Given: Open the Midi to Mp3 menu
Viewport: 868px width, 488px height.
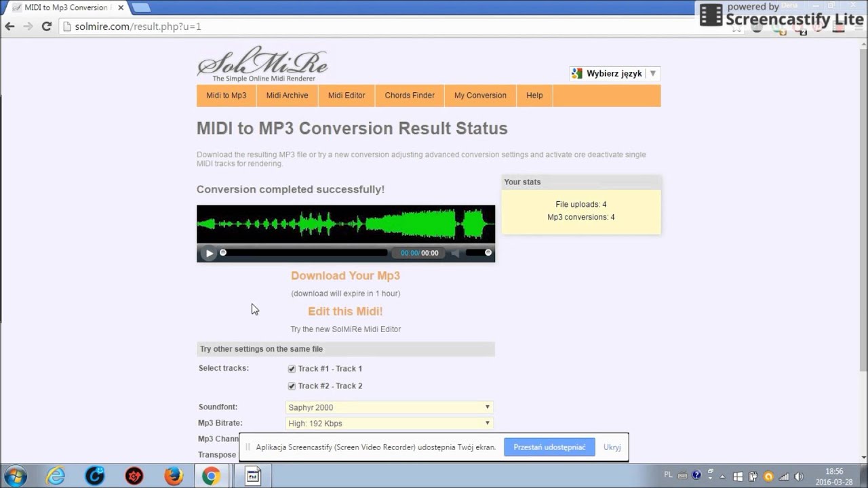Looking at the screenshot, I should click(226, 96).
